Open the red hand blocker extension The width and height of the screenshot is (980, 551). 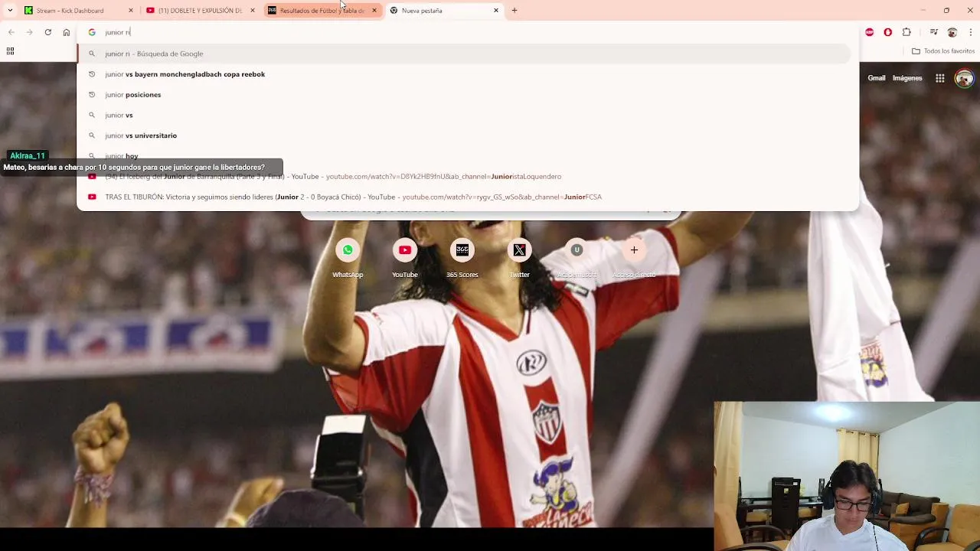(888, 32)
